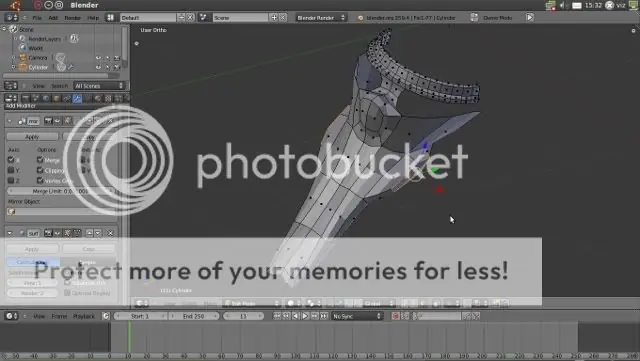Open the Blender Render engine dropdown
This screenshot has width=640, height=361.
click(x=321, y=18)
